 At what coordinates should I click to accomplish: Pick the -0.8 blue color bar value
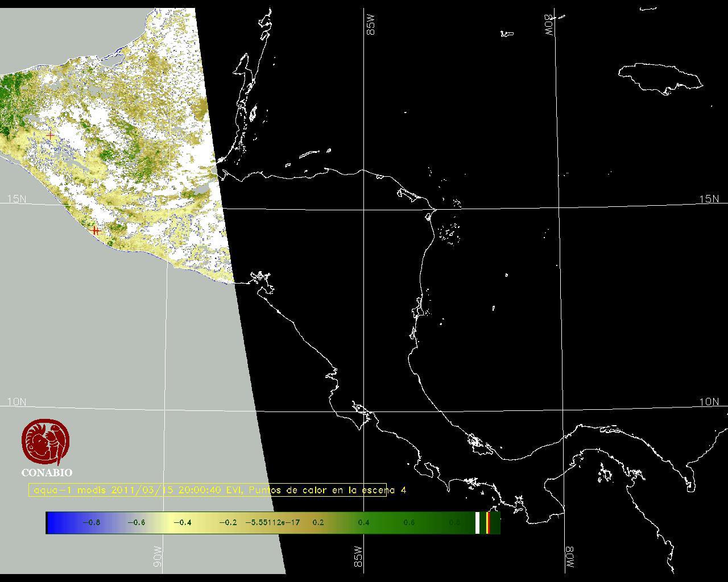point(91,523)
